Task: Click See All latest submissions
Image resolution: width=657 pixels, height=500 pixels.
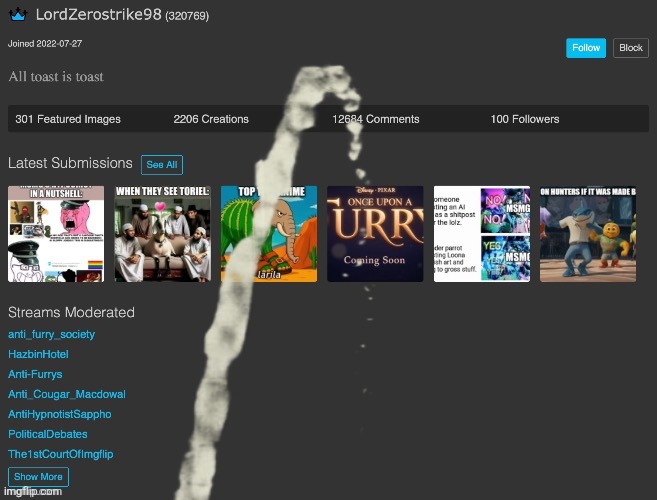Action: click(x=162, y=165)
